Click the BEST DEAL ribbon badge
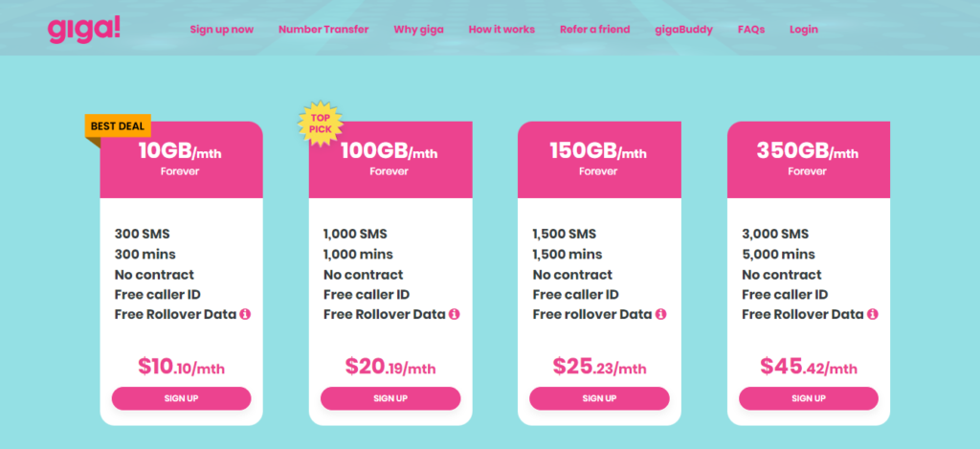 pos(118,125)
